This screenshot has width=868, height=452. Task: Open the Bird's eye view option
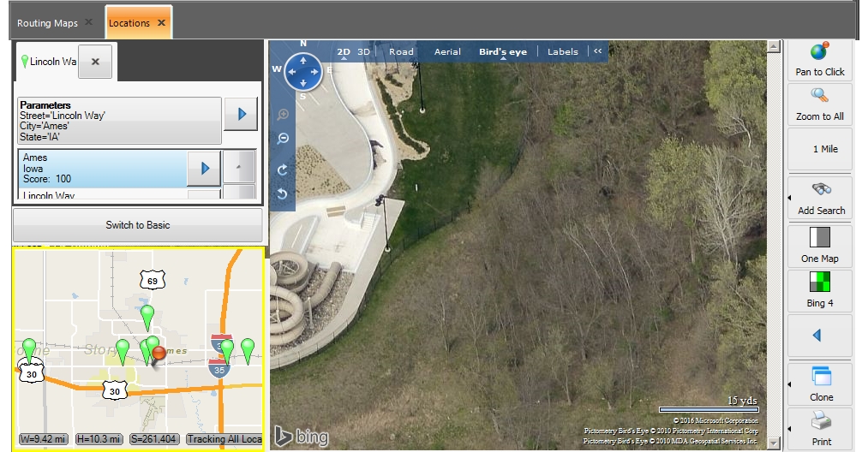tap(503, 51)
